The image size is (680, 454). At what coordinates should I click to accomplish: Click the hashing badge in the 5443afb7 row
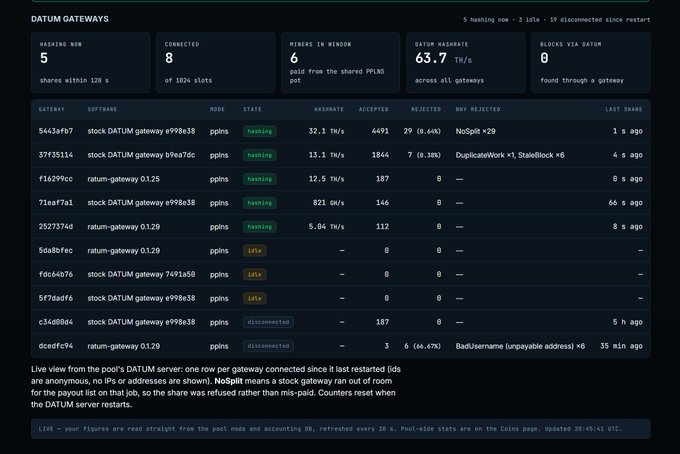click(260, 131)
